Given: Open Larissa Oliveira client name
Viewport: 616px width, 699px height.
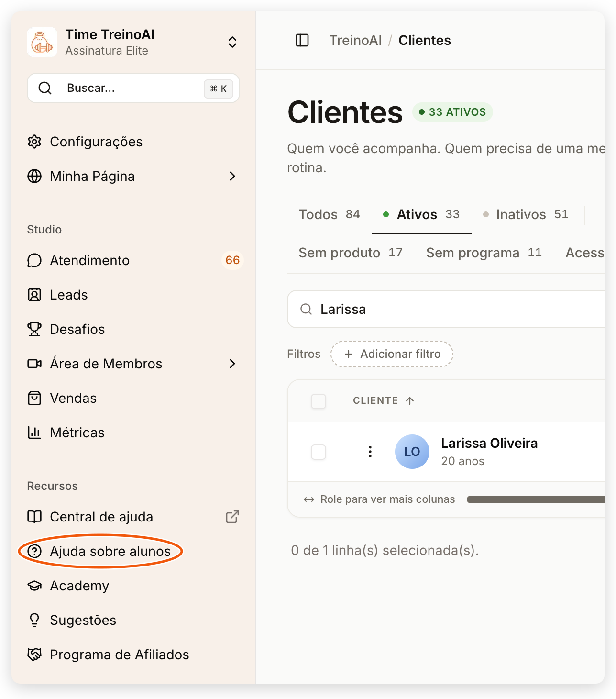Looking at the screenshot, I should 489,443.
